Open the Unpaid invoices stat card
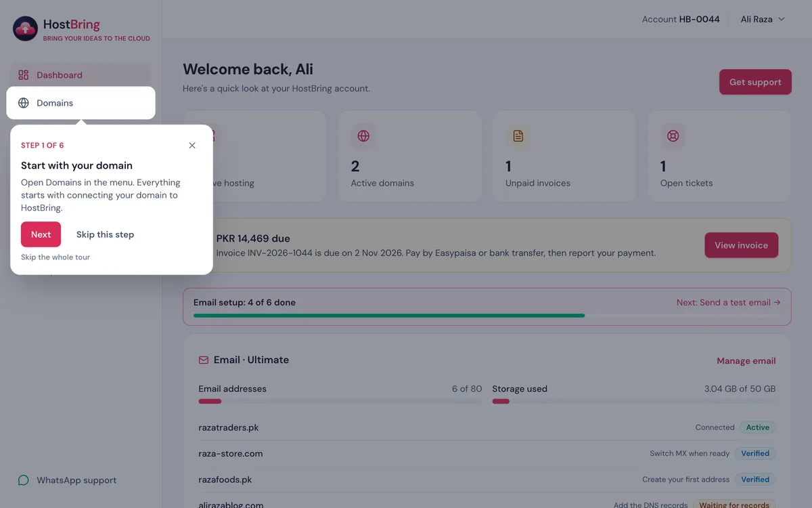The height and width of the screenshot is (508, 812). (564, 156)
